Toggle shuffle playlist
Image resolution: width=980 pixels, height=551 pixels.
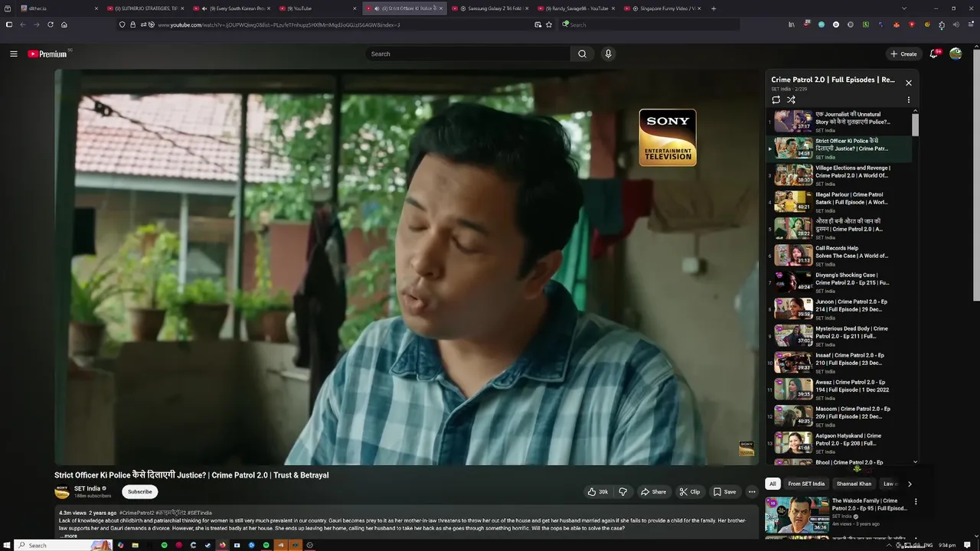tap(791, 99)
